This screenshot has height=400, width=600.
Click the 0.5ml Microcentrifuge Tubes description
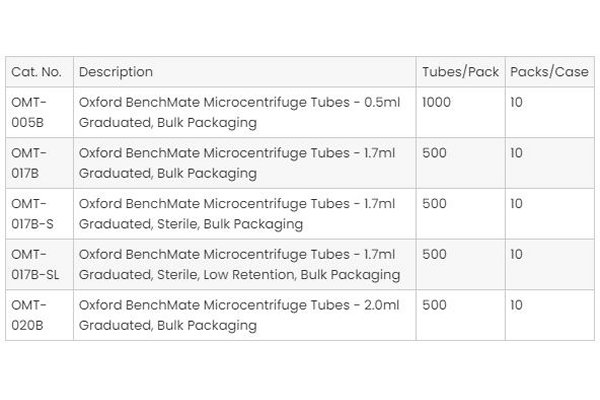(x=237, y=112)
